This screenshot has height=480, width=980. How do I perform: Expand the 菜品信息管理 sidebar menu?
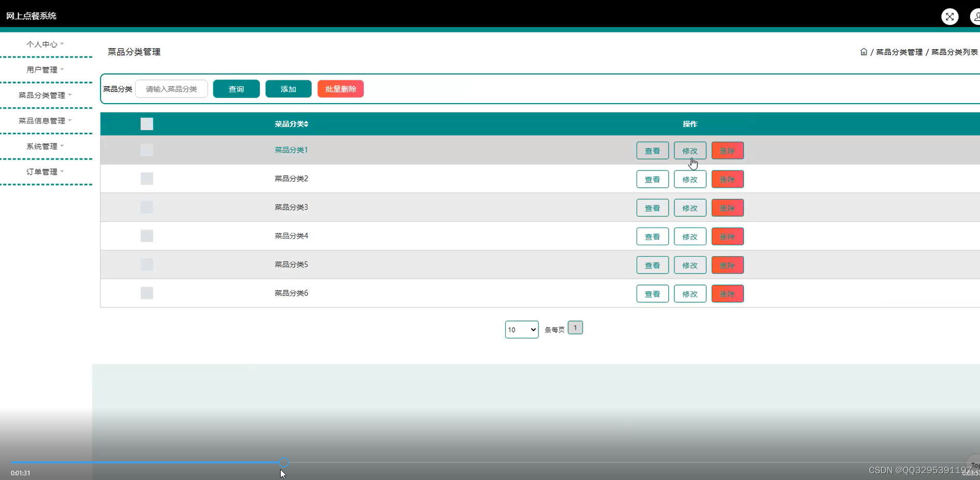[x=45, y=120]
